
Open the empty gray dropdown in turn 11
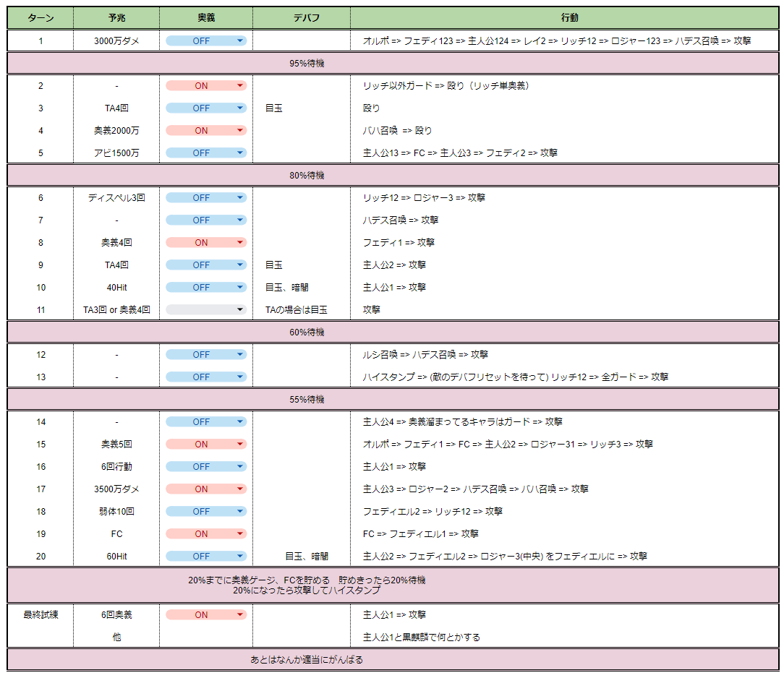click(x=206, y=310)
